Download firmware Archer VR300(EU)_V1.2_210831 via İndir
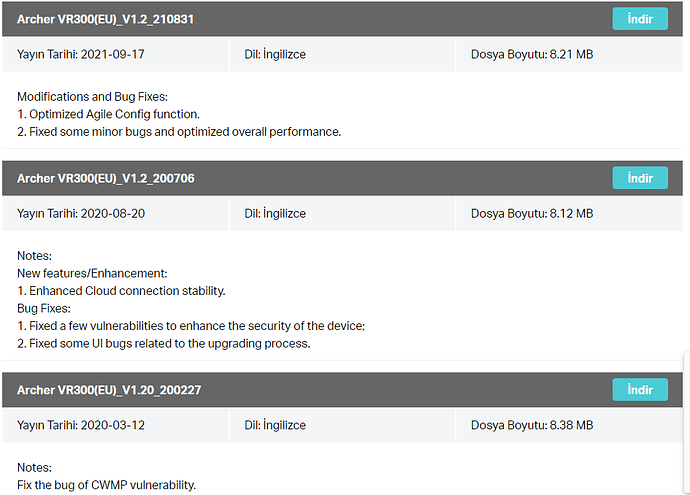 [x=640, y=19]
